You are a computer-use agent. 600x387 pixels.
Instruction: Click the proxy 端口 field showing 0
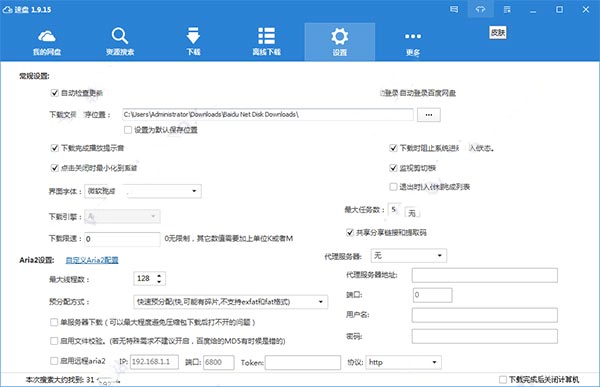[432, 295]
